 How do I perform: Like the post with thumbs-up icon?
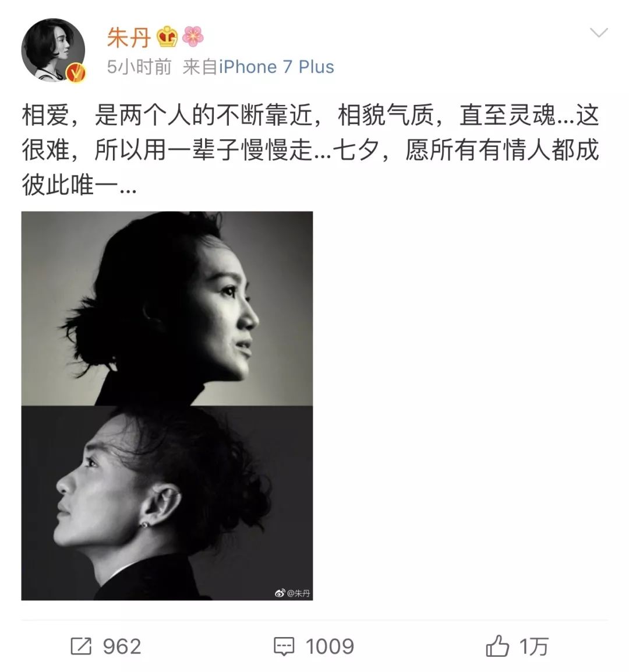pos(497,646)
